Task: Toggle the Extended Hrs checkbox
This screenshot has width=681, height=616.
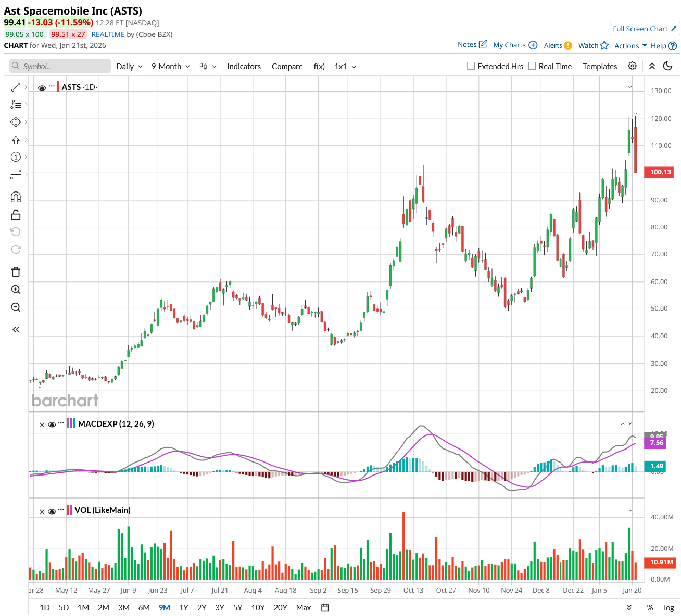Action: [471, 66]
